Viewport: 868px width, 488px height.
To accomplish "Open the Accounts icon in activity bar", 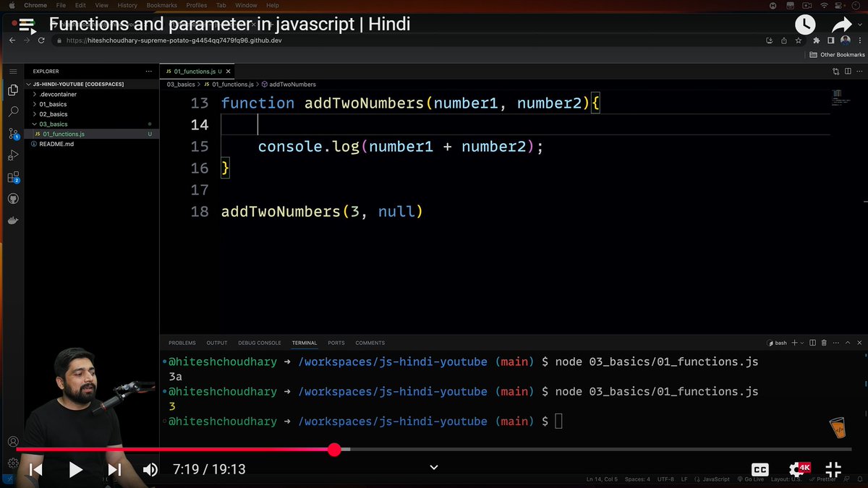I will tap(13, 442).
